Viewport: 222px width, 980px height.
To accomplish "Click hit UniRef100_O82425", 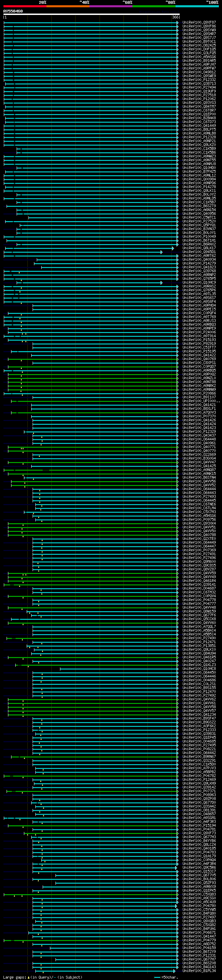I will [199, 45].
